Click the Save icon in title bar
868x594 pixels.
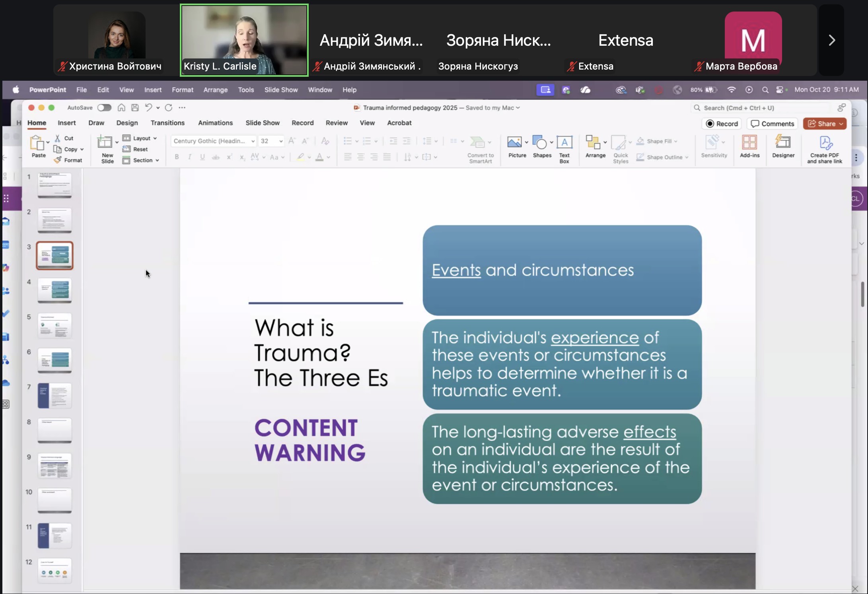tap(135, 107)
